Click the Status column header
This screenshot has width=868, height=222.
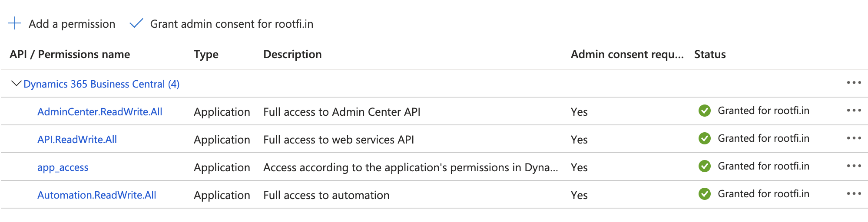710,54
